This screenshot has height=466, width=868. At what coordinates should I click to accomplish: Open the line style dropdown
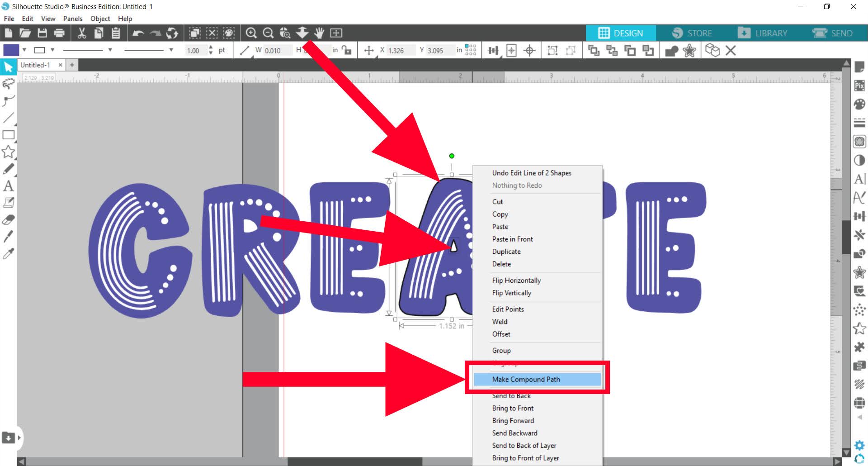coord(109,50)
